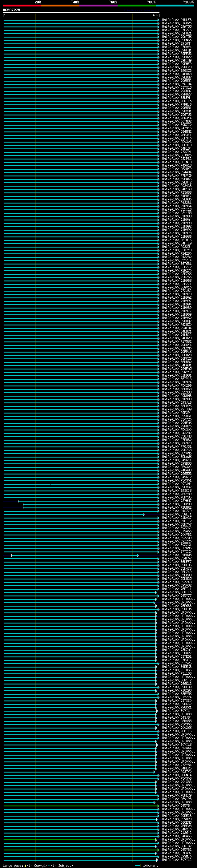This screenshot has width=197, height=868.
Task: Click the cyan ~100% legend color segment
Action: click(175, 6)
